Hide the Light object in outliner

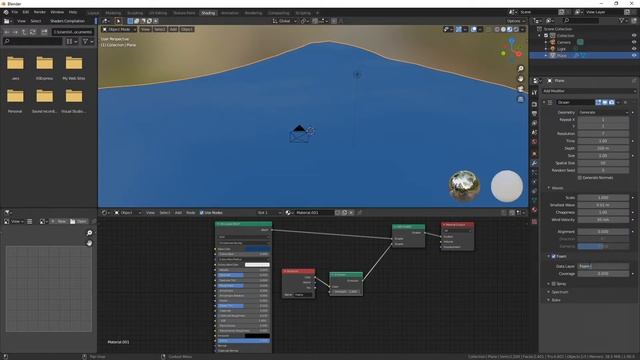tap(634, 49)
